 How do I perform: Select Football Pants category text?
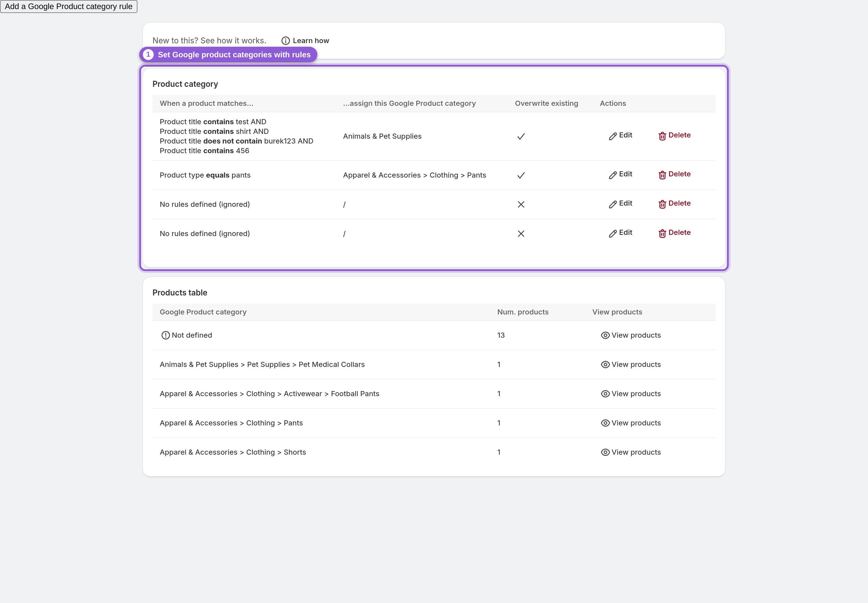pos(269,394)
